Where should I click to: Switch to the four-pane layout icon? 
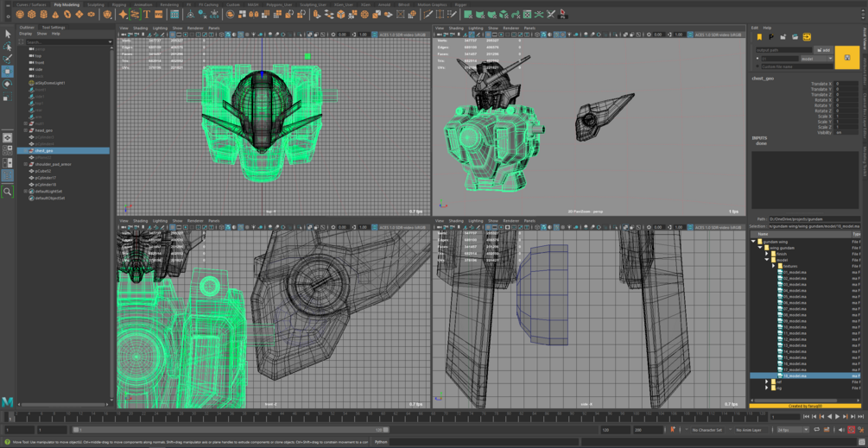(x=7, y=150)
